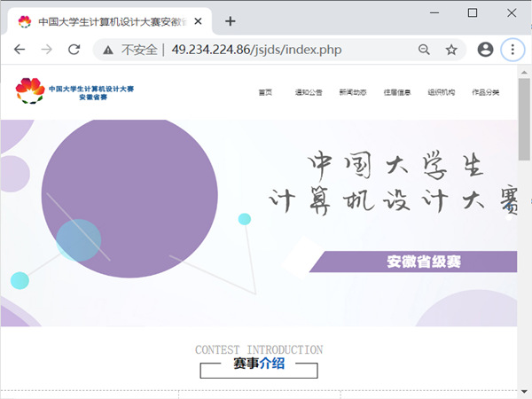Open the user profile avatar
The image size is (532, 399).
pos(485,50)
